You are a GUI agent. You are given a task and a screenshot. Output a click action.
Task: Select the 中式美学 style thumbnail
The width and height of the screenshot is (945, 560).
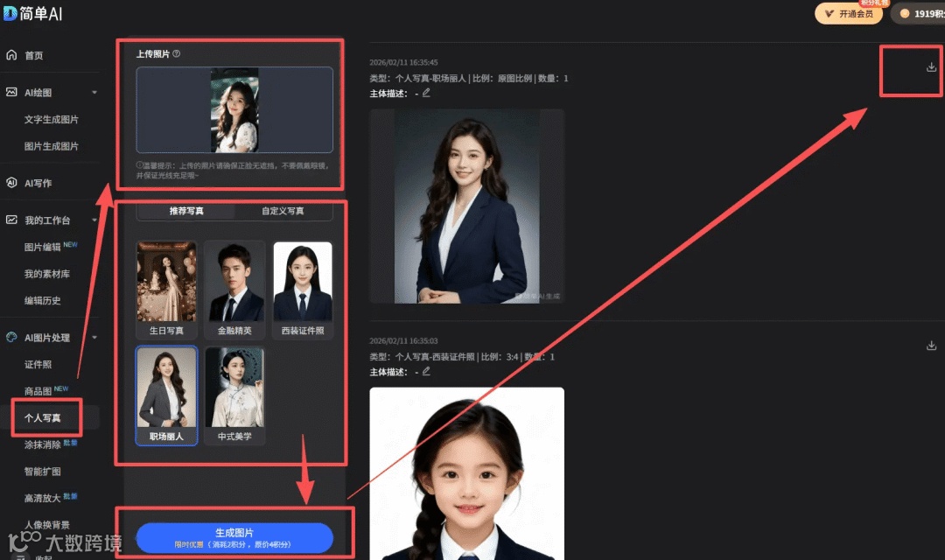pos(234,395)
